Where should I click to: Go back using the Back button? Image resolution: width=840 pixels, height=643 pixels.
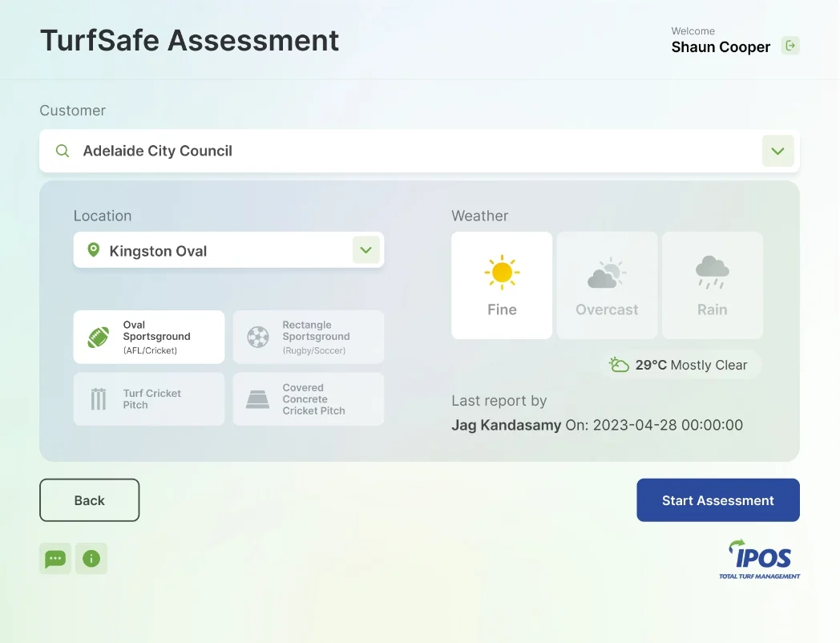[x=90, y=500]
